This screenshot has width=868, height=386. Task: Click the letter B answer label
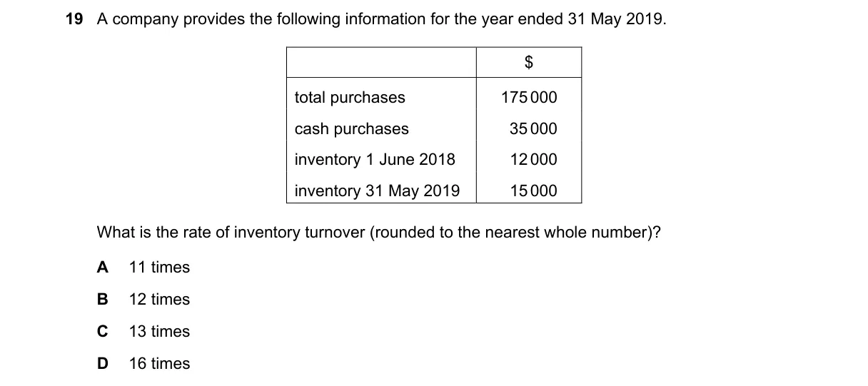[x=103, y=300]
